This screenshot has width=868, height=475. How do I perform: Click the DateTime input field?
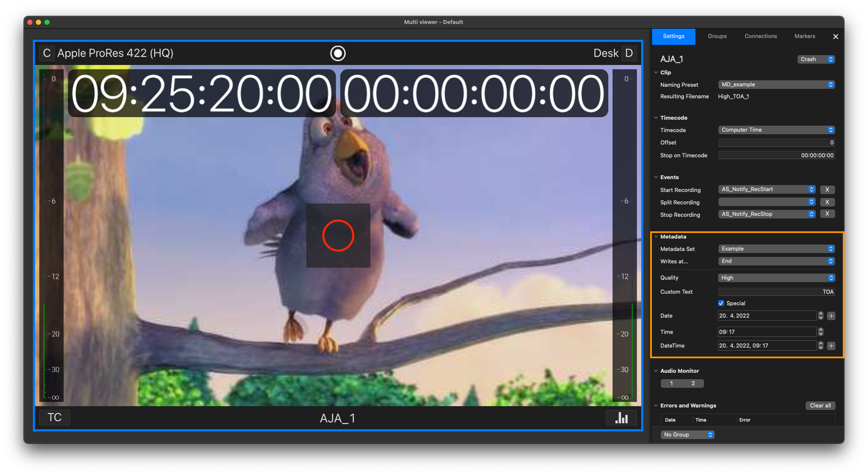[767, 345]
